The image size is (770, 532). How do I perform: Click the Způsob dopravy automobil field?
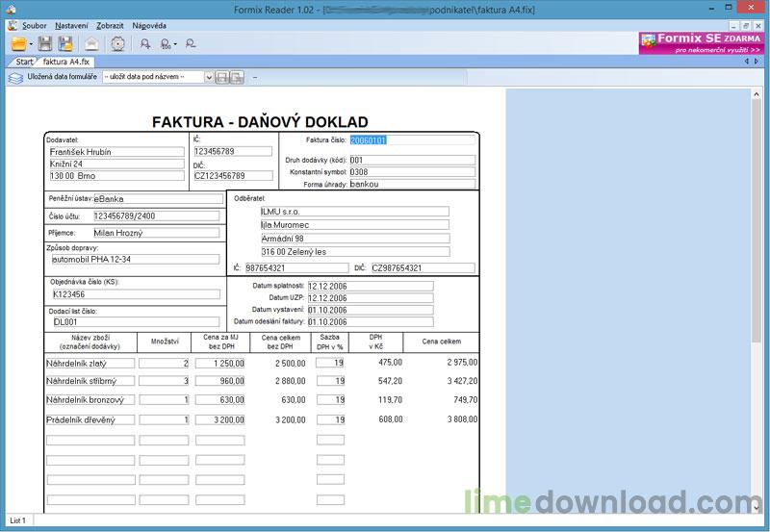(x=135, y=259)
